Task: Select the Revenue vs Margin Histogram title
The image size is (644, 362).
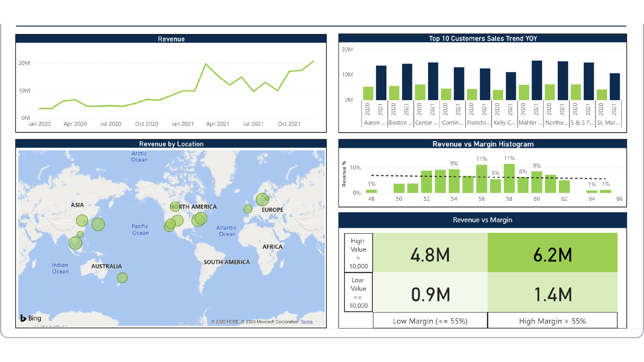Action: 483,144
